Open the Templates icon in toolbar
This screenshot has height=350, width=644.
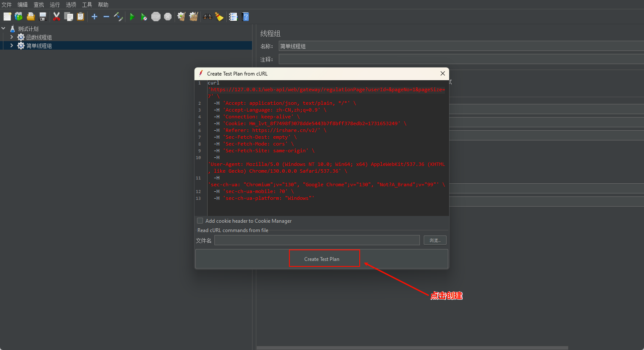pyautogui.click(x=19, y=17)
